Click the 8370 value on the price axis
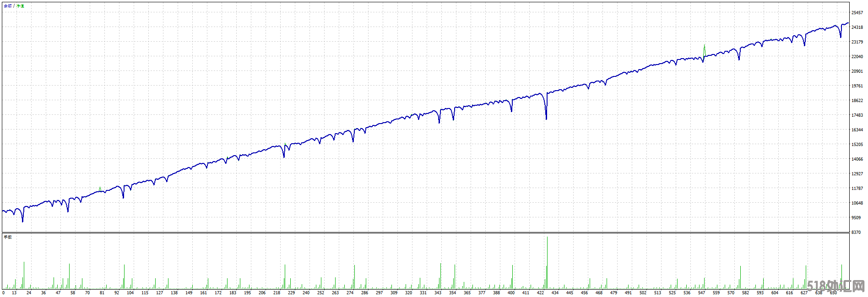Screen dimensions: 868x297 pos(856,232)
